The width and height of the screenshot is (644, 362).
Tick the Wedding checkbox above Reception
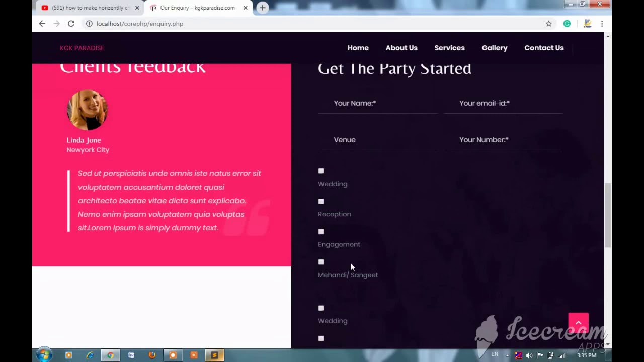tap(321, 171)
